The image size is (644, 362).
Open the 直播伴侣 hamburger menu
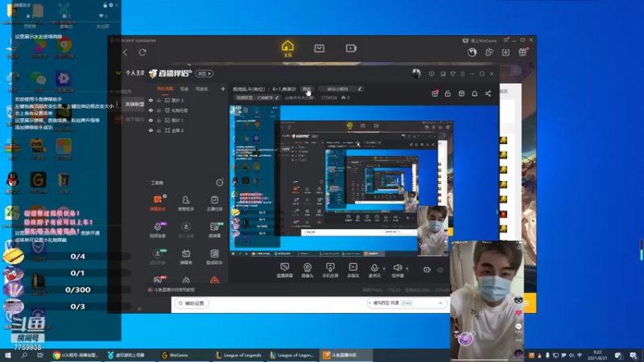(462, 74)
